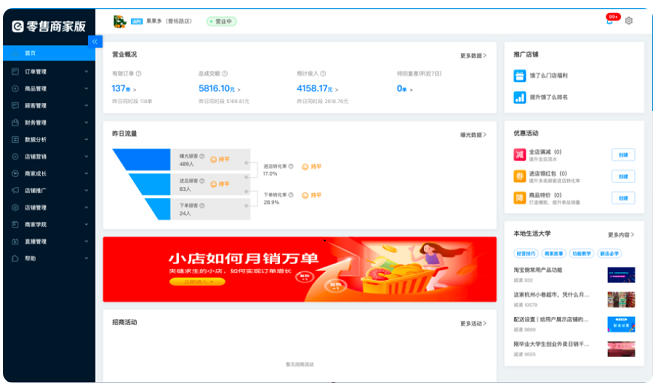Open thumbnail of 配送设置 article
This screenshot has width=657, height=390.
pos(621,324)
